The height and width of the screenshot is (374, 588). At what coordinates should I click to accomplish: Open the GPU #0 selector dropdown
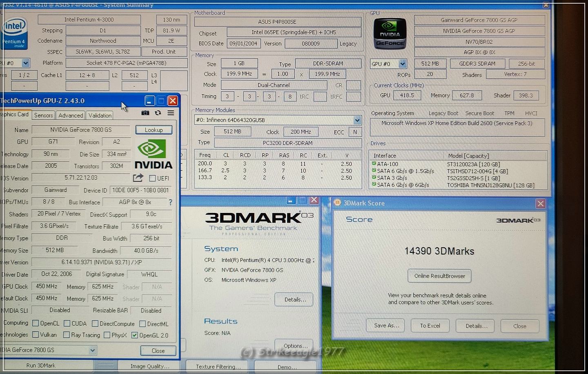coord(403,64)
